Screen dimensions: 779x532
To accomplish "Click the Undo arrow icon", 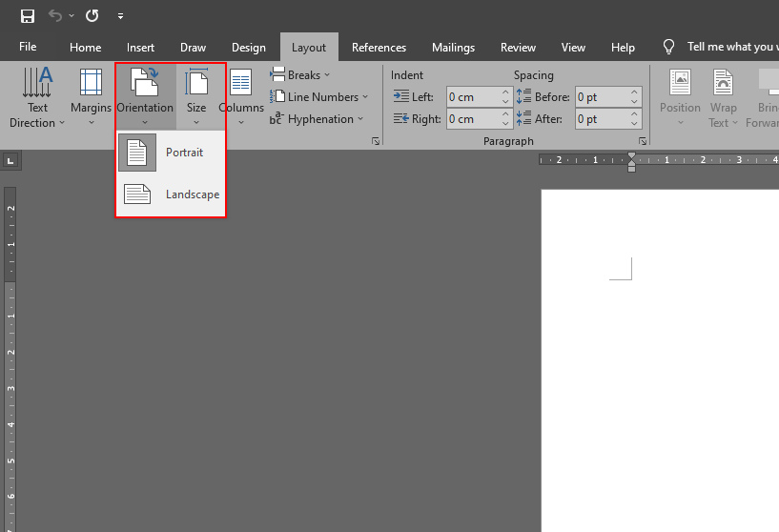I will (x=54, y=16).
